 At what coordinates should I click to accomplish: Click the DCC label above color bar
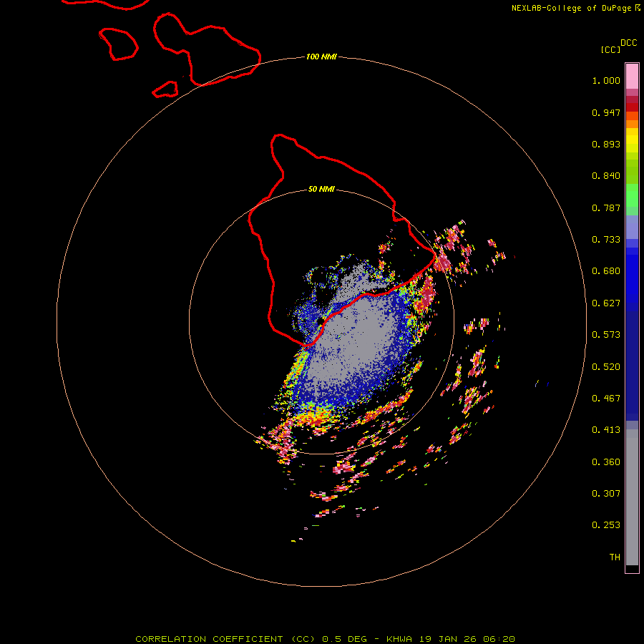(629, 43)
